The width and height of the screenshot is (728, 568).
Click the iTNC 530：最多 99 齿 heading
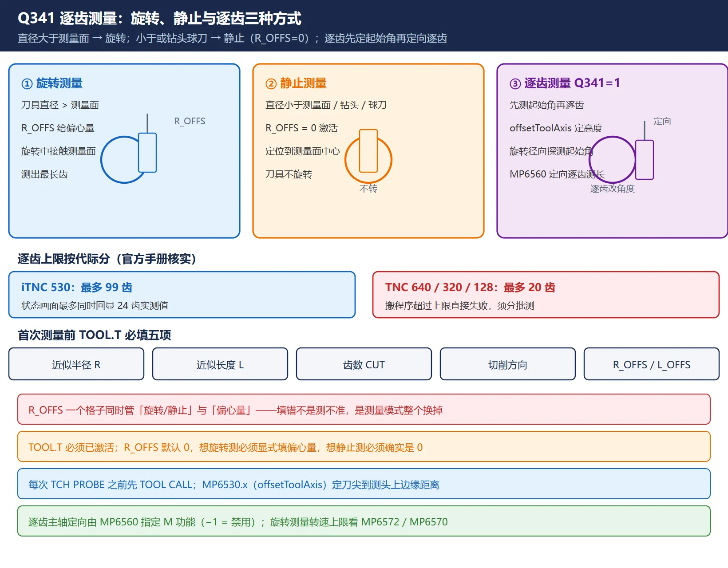(x=77, y=287)
